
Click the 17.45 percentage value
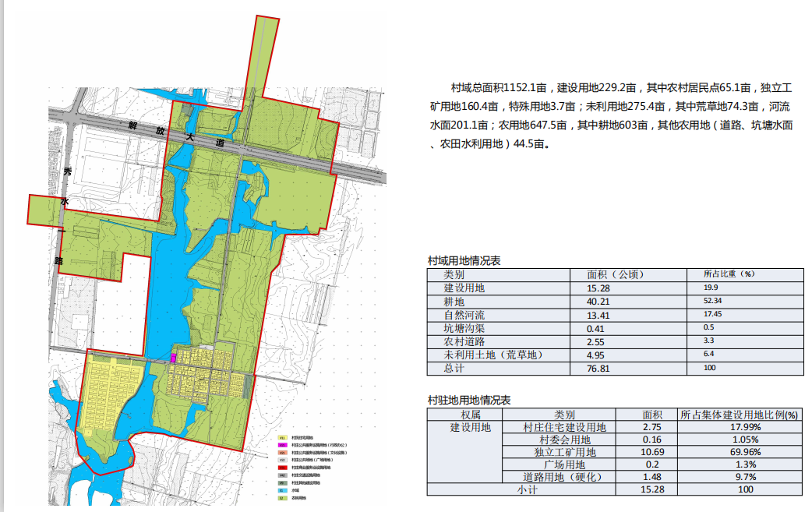712,314
